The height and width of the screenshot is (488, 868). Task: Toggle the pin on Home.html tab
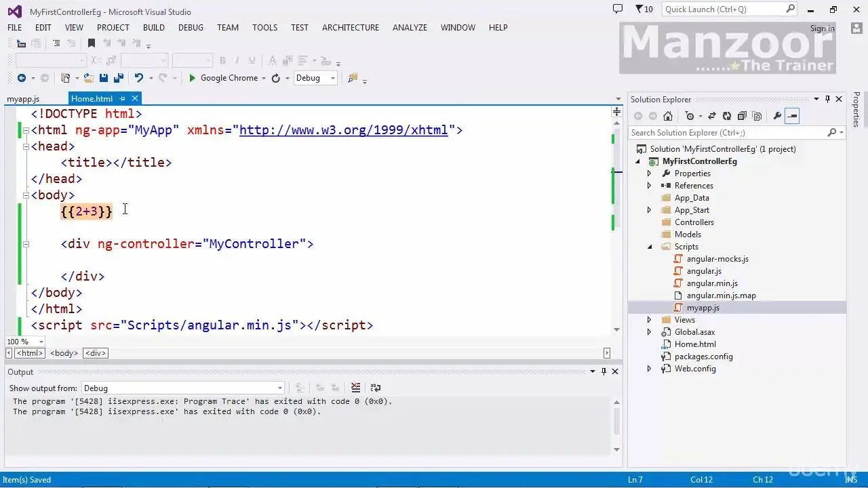(122, 99)
